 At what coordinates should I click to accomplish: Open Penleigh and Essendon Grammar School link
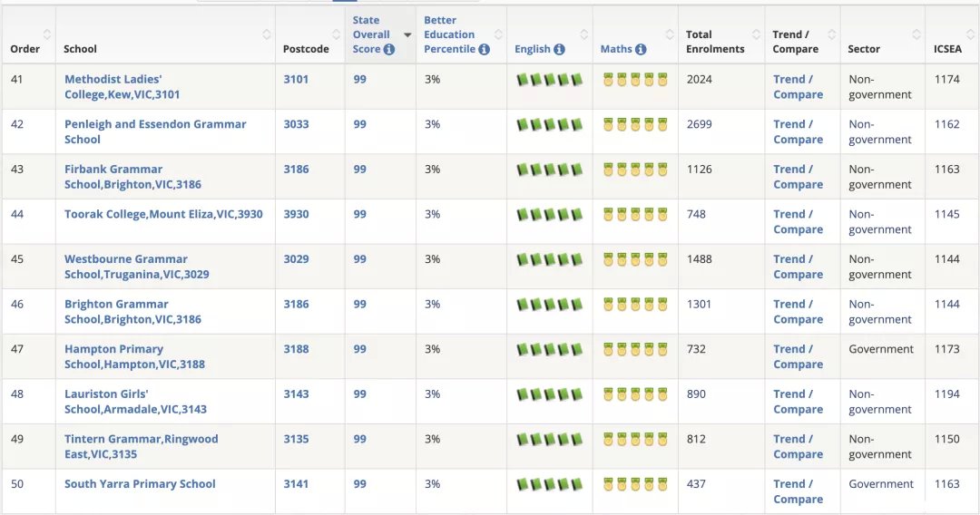155,131
